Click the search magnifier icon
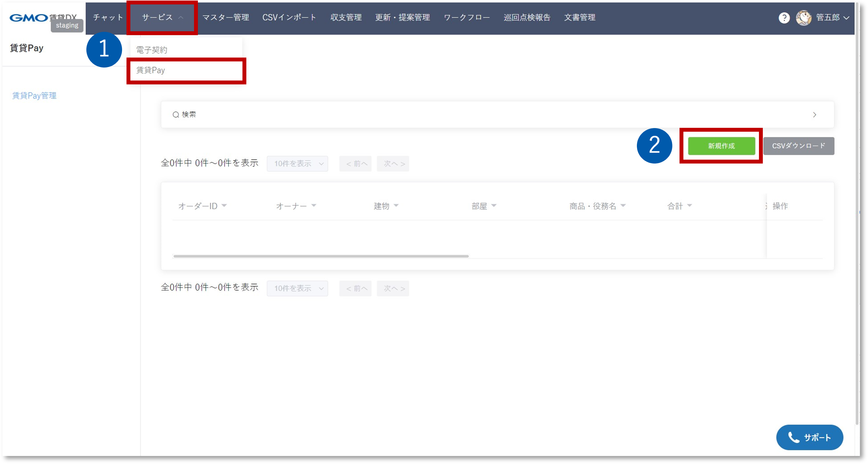The image size is (868, 464). [175, 115]
